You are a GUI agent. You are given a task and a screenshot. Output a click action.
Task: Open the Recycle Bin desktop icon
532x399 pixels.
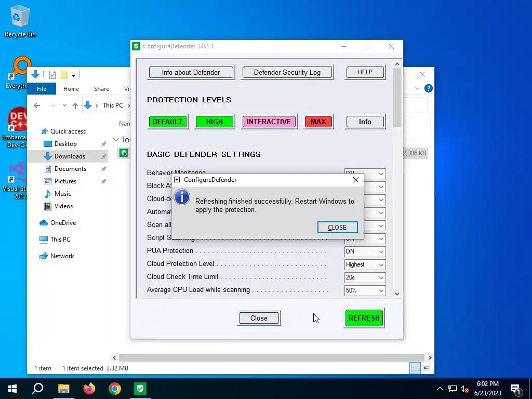click(20, 21)
